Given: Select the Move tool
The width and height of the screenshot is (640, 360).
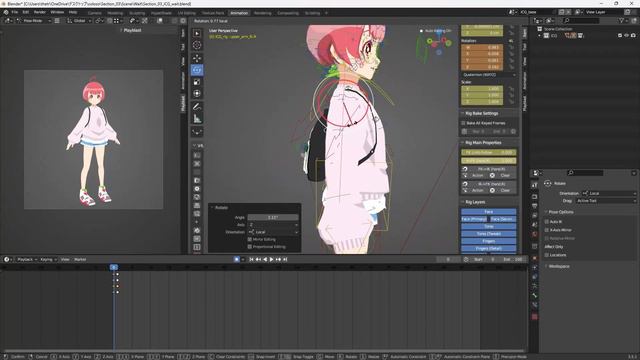Looking at the screenshot, I should coord(197,58).
